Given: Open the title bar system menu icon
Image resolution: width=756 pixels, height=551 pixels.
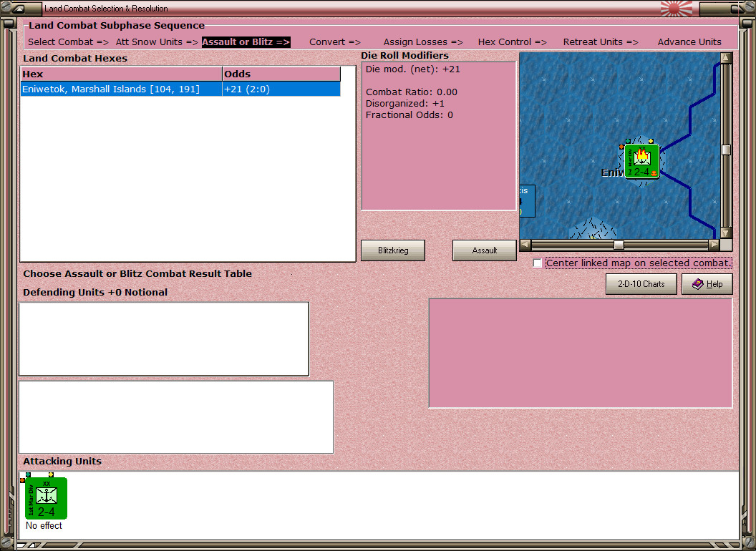Looking at the screenshot, I should tap(19, 8).
